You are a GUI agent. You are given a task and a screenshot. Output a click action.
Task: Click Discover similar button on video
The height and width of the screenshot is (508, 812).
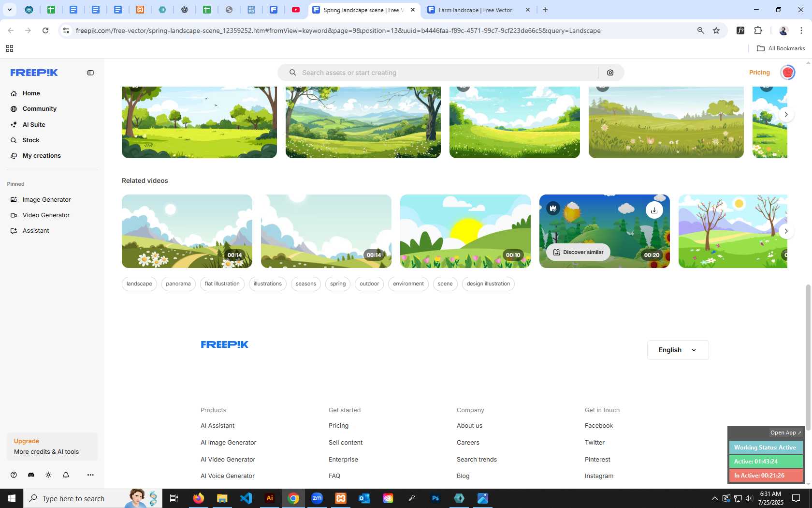pyautogui.click(x=578, y=252)
